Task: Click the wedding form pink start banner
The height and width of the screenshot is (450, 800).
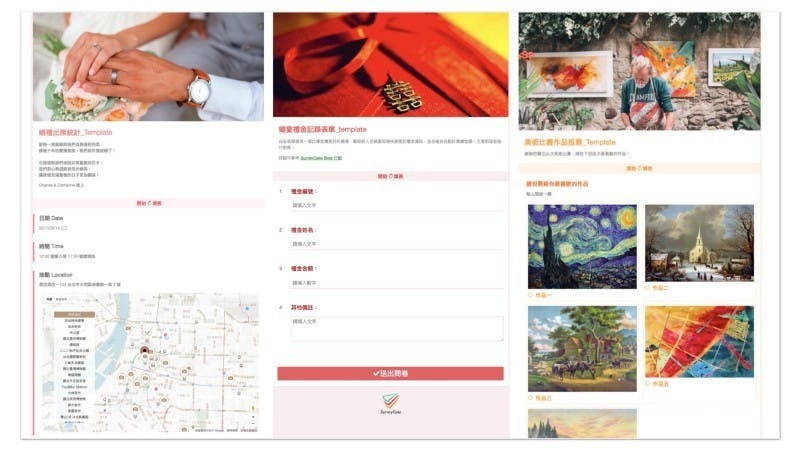Action: (148, 203)
